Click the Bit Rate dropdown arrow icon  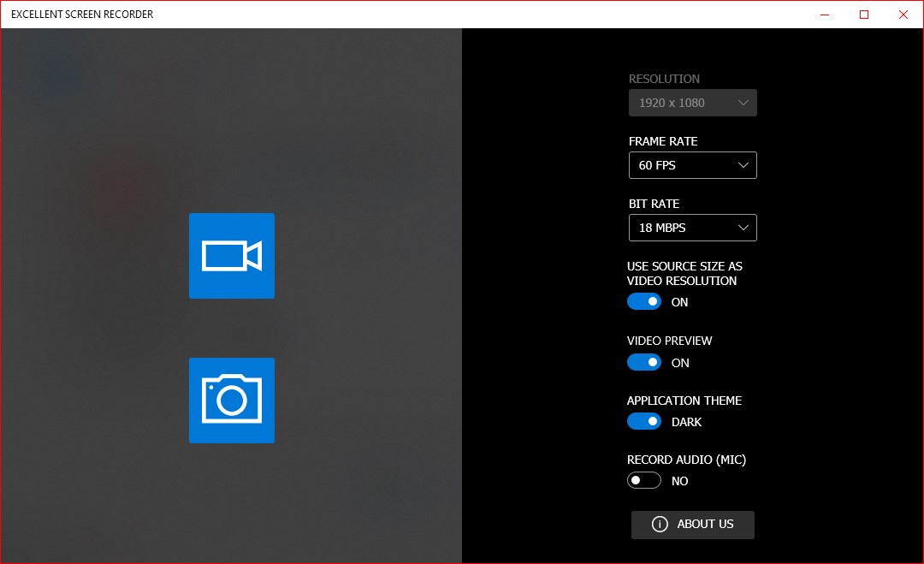tap(743, 228)
